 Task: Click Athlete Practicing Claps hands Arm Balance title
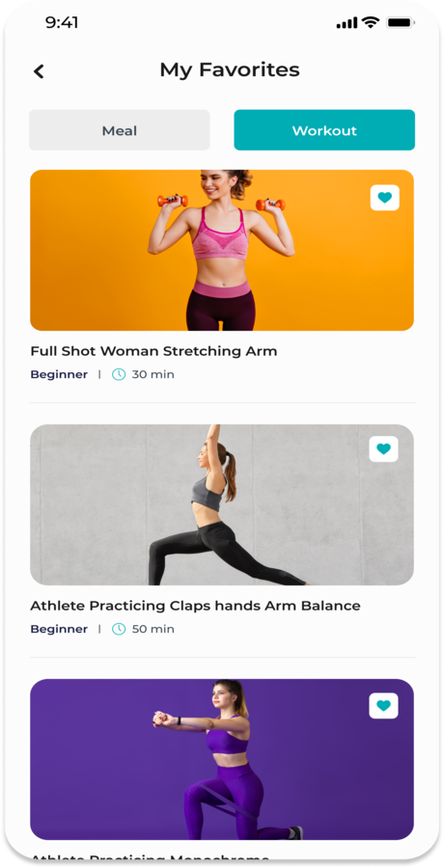pos(195,606)
